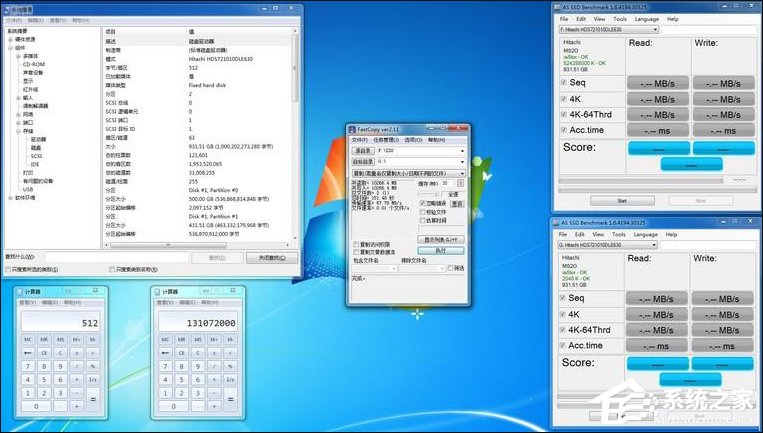Toggle 4K-64Thrd checkbox in bottom AS SSD window

click(x=563, y=329)
